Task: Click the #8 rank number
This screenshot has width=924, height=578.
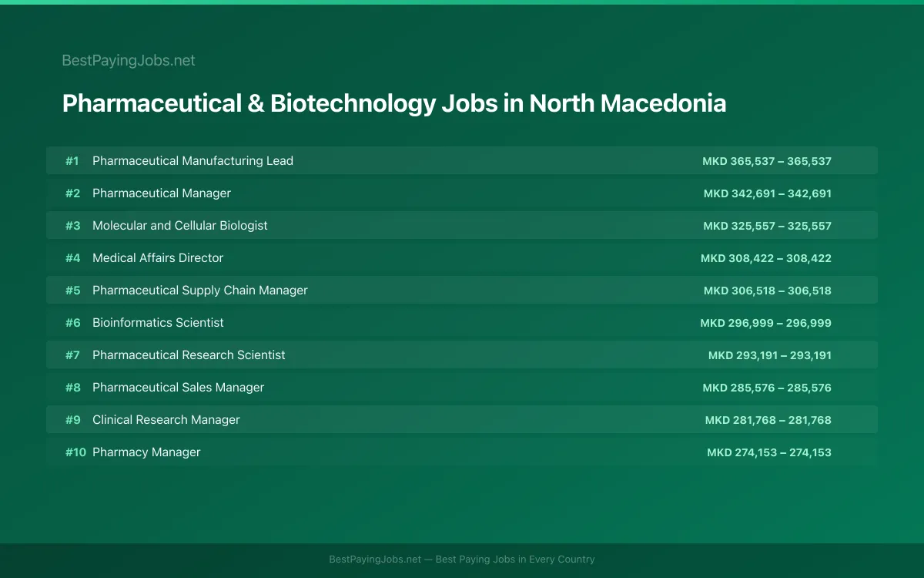Action: pyautogui.click(x=72, y=388)
